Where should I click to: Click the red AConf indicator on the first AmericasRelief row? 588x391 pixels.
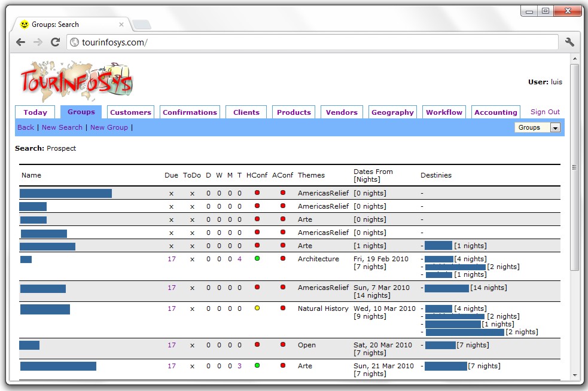282,193
